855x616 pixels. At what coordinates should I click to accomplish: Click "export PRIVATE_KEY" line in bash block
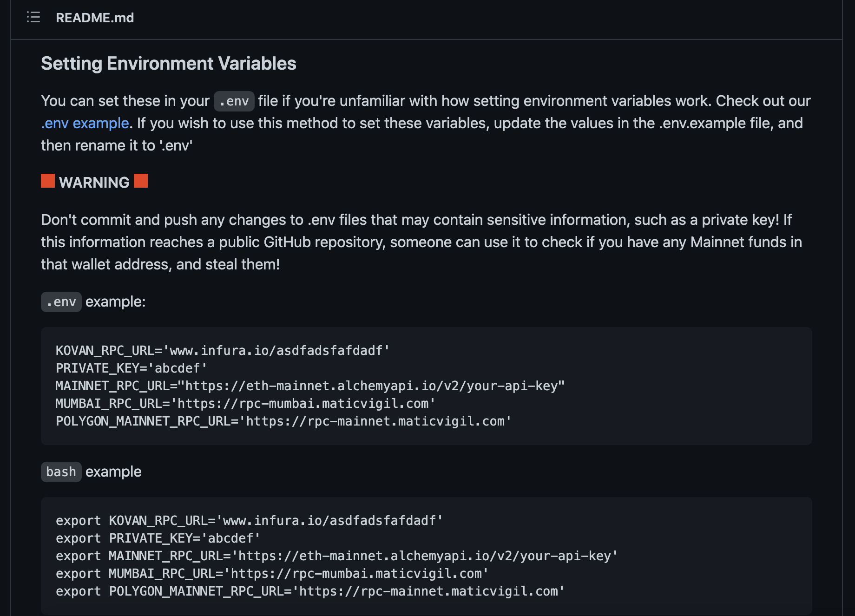tap(158, 538)
